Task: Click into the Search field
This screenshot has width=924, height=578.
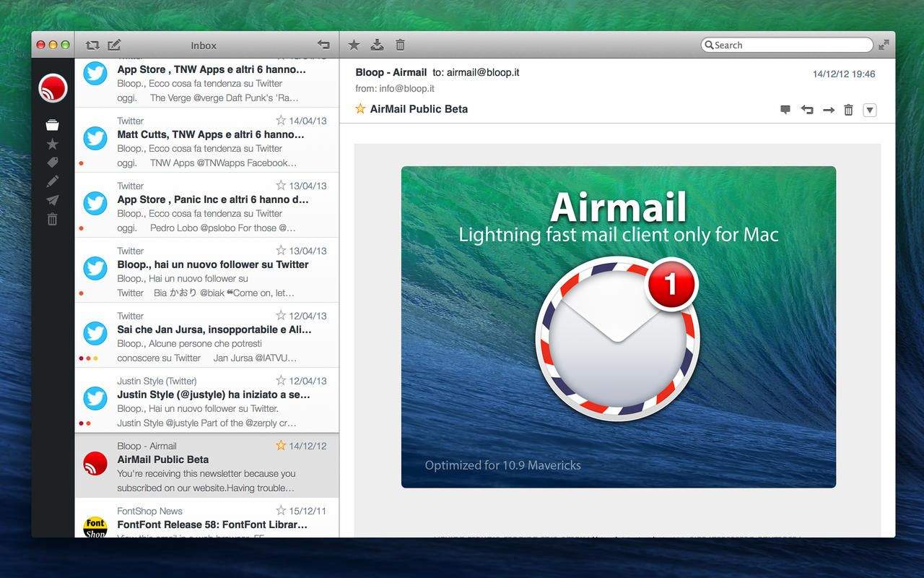Action: coord(790,45)
